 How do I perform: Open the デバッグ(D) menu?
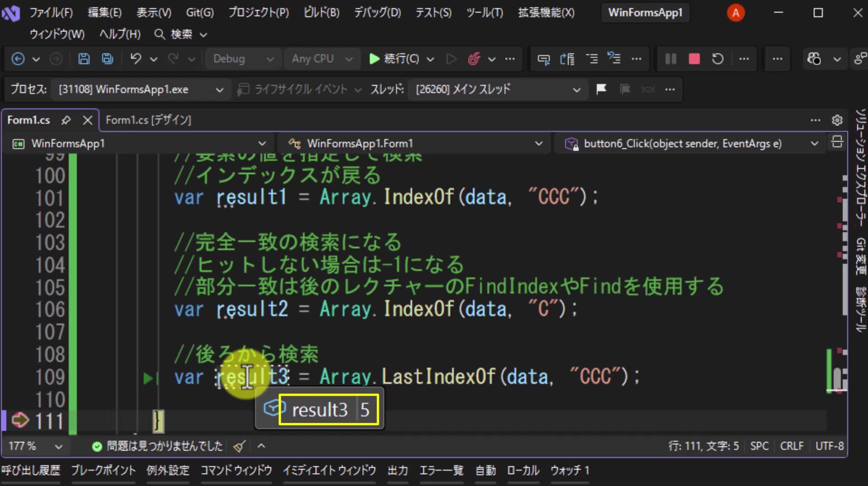377,13
